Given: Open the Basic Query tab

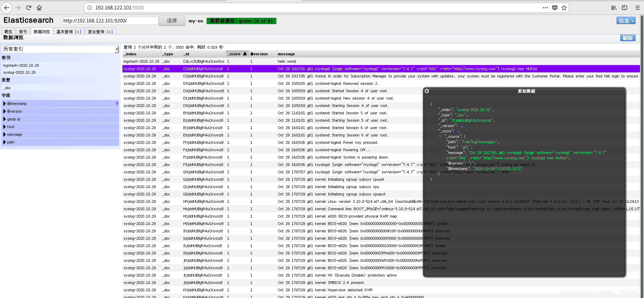Looking at the screenshot, I should pos(64,32).
